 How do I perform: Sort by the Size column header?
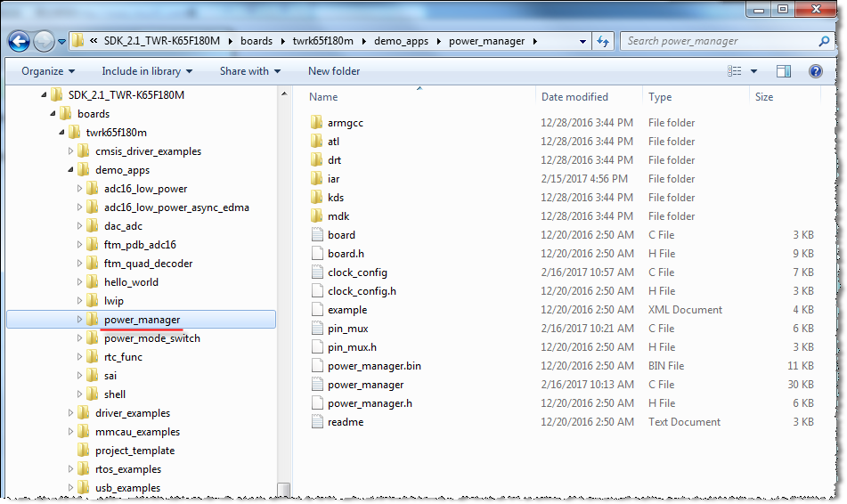764,97
